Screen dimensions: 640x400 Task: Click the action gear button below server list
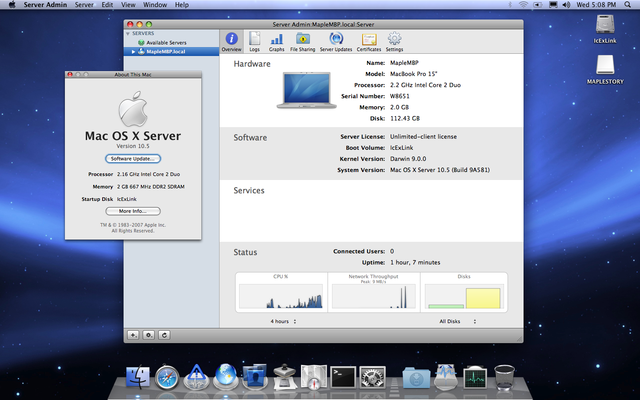point(149,335)
